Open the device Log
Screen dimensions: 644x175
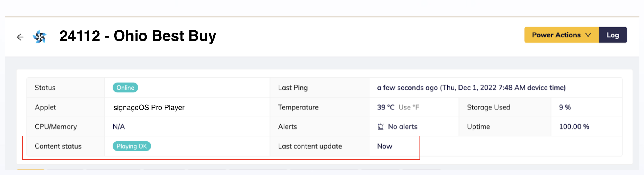[x=613, y=35]
